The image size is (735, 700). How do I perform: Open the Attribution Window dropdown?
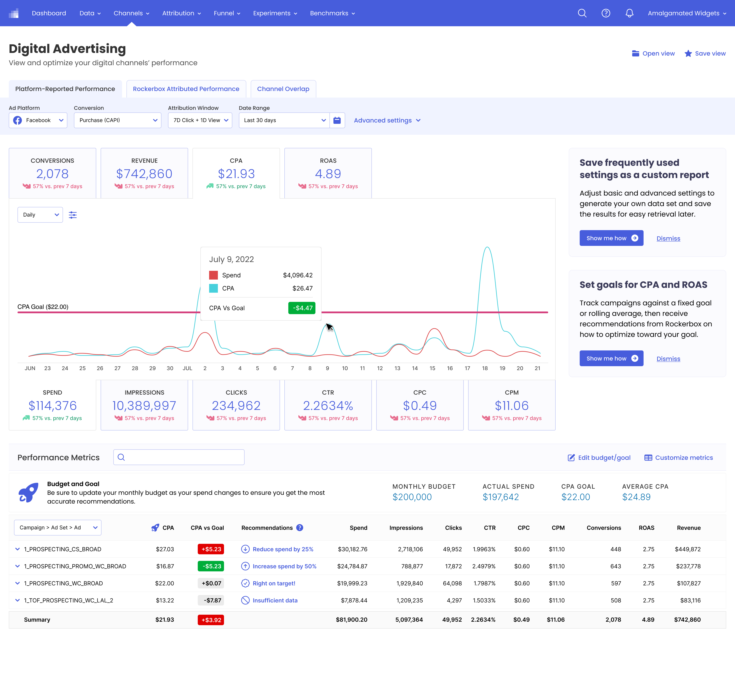[x=200, y=120]
